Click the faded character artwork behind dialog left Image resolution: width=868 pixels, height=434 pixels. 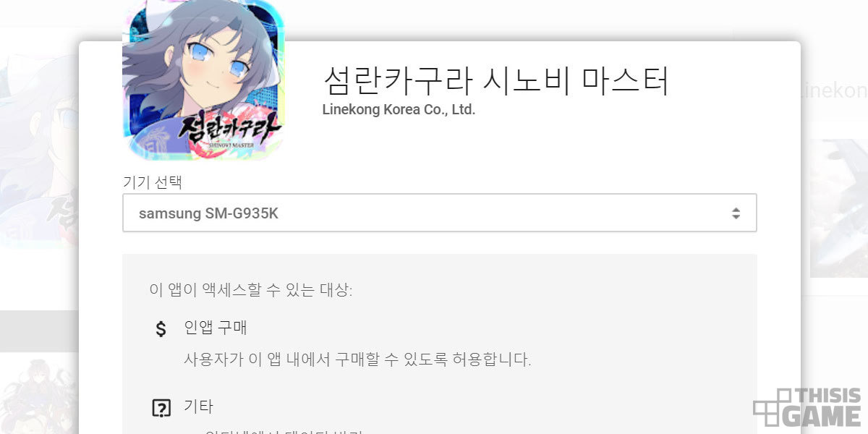pos(39,137)
